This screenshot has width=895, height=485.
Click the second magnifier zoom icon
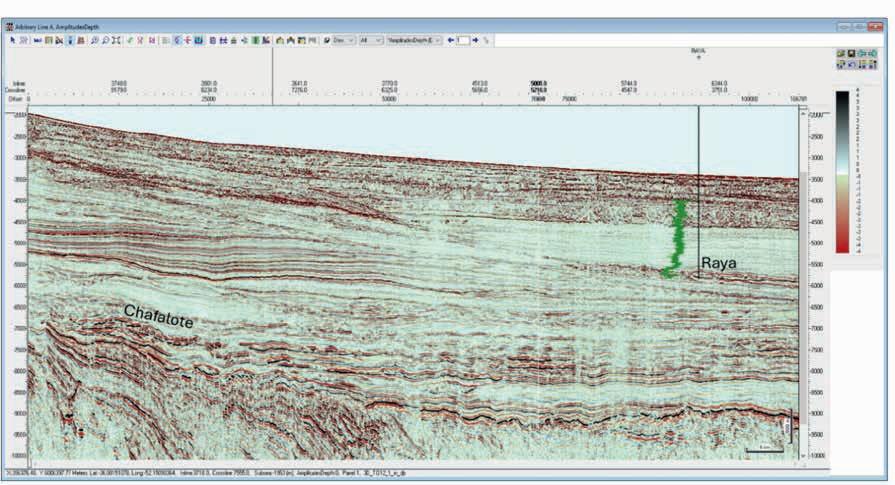pos(105,40)
